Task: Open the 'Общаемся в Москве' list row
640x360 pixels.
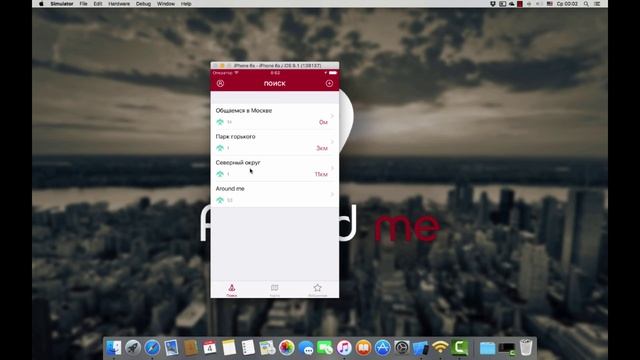Action: point(275,116)
